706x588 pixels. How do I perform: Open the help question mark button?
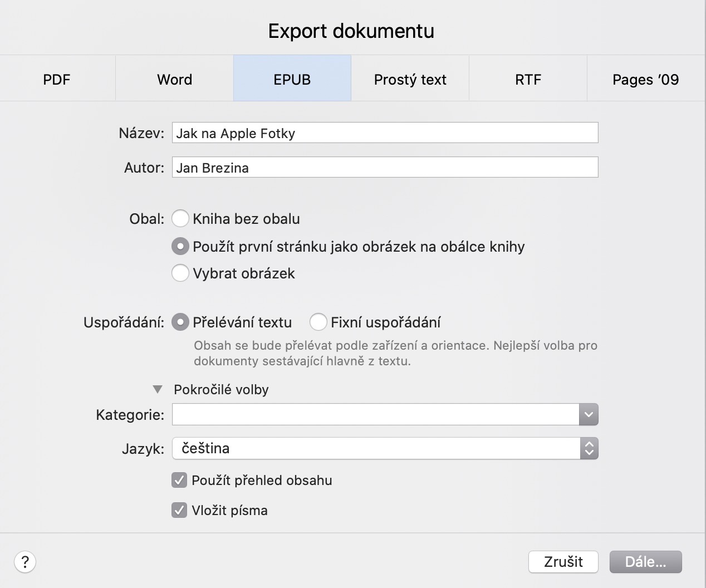25,562
